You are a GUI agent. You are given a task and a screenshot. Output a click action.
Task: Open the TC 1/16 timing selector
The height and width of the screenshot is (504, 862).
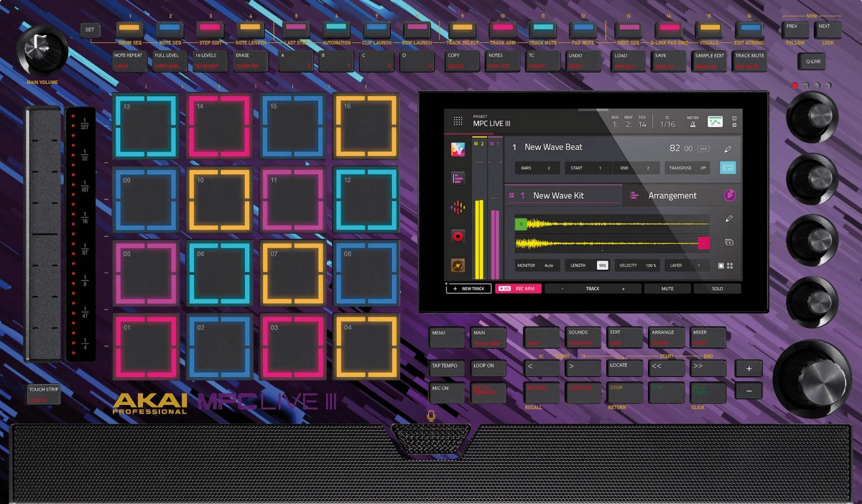[667, 122]
